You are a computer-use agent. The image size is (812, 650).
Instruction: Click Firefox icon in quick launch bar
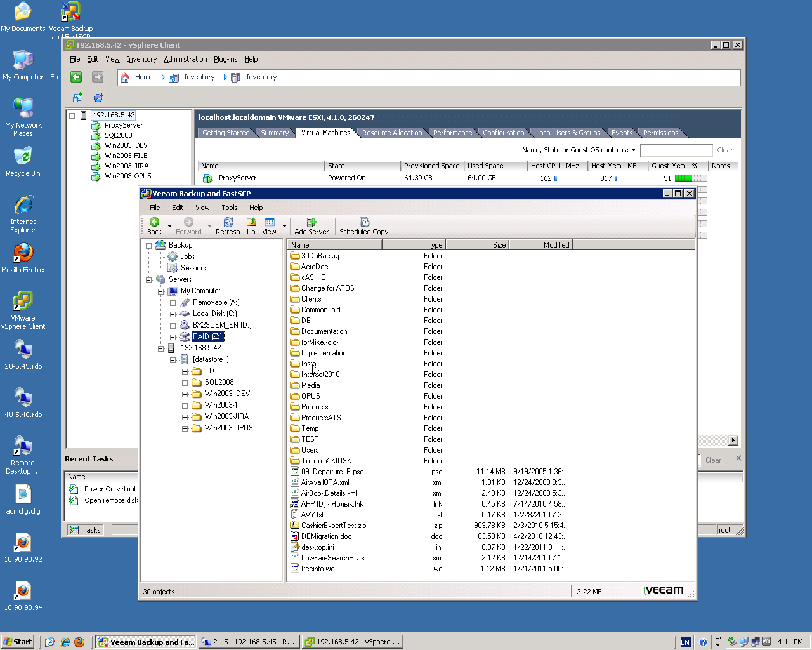(79, 642)
